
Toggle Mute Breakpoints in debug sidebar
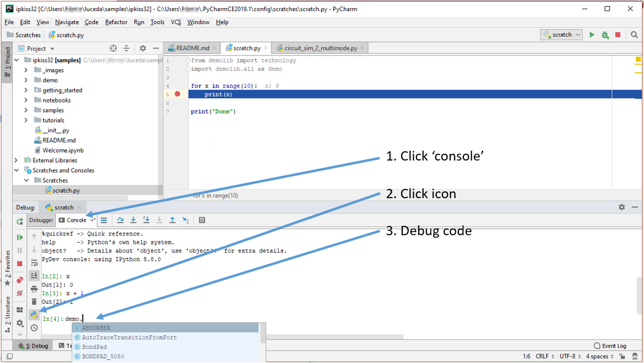20,293
